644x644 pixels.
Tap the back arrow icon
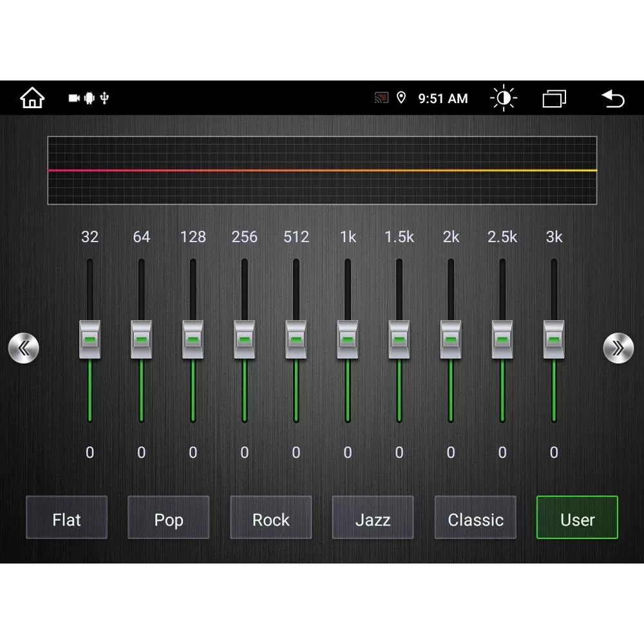tap(613, 98)
